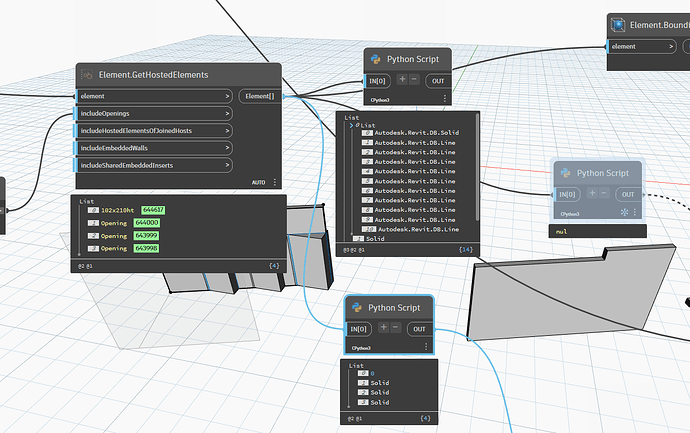The image size is (690, 433).
Task: Add input with plus on top Python Script
Action: (402, 79)
